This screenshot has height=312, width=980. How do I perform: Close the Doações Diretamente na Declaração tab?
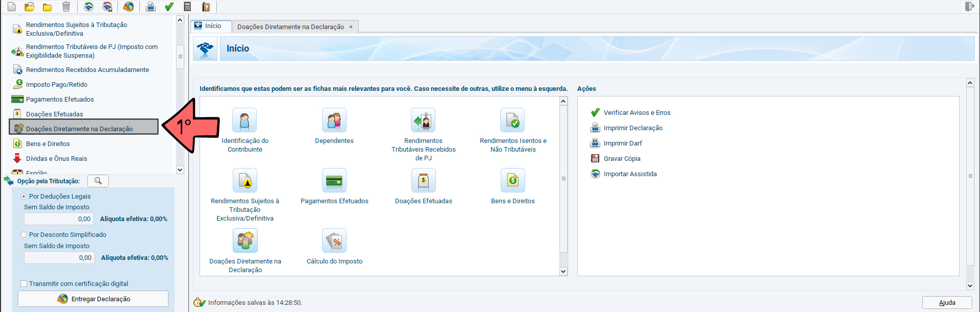(351, 27)
